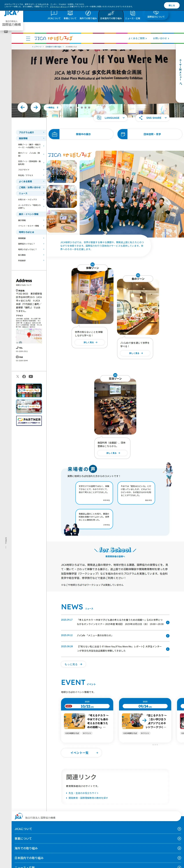
Task: Open the JICAについて top navigation item
Action: (54, 15)
